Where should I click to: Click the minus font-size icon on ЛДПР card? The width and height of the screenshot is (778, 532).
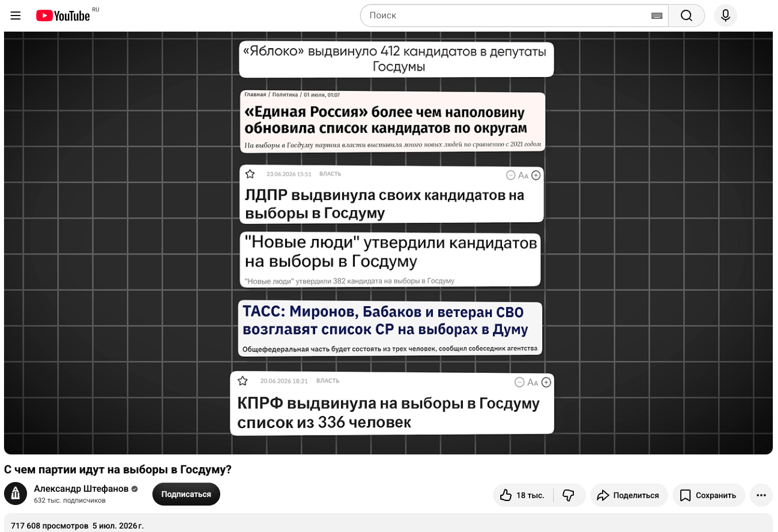click(x=511, y=175)
